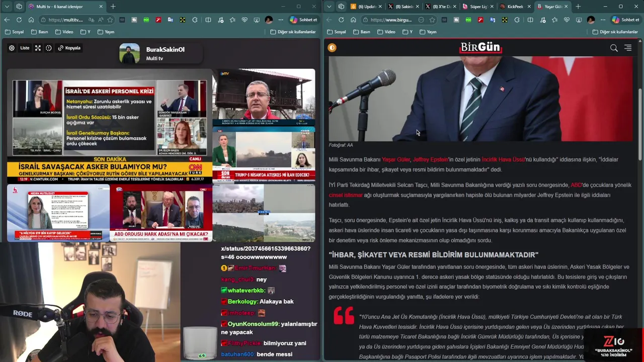Open home page in left browser window
This screenshot has width=644, height=362.
click(31, 20)
